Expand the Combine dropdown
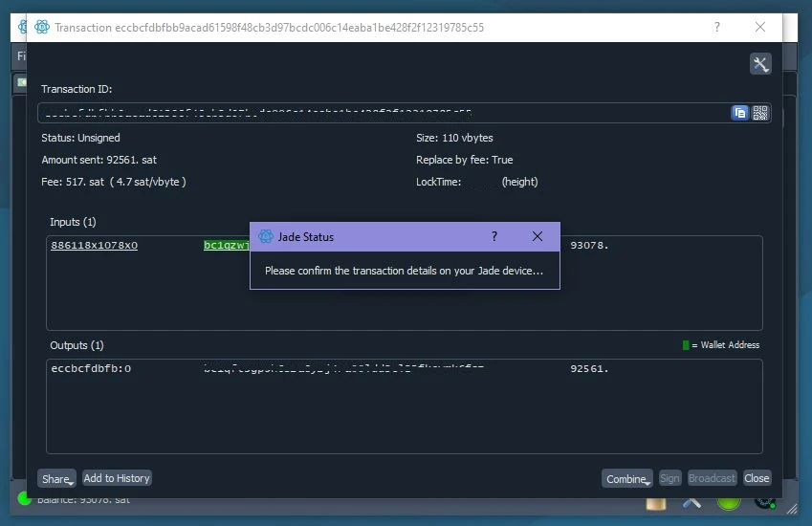Viewport: 812px width, 526px height. [x=626, y=478]
